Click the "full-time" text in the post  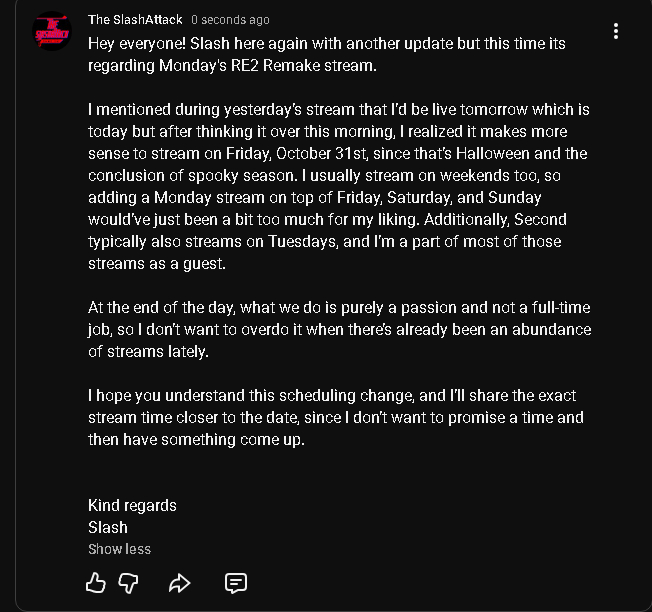pos(554,307)
